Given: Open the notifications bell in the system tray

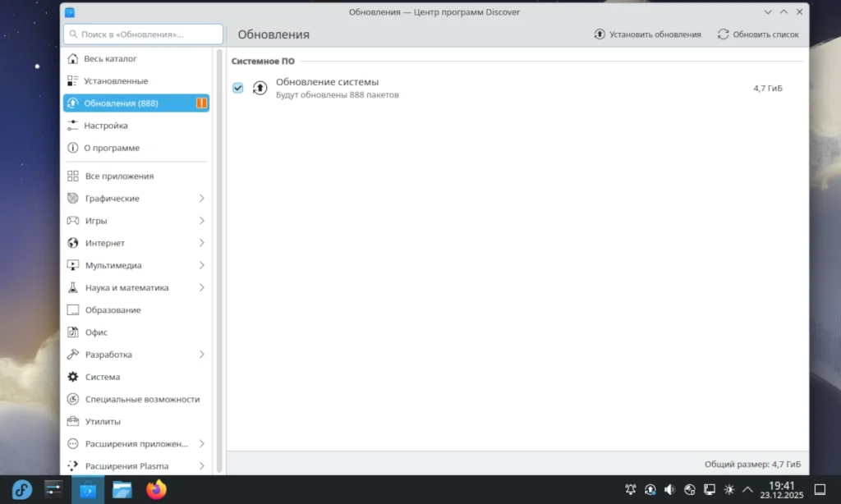Looking at the screenshot, I should coord(631,489).
